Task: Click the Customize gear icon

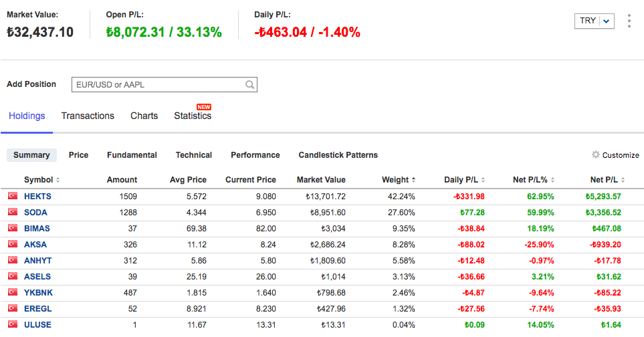Action: 595,155
